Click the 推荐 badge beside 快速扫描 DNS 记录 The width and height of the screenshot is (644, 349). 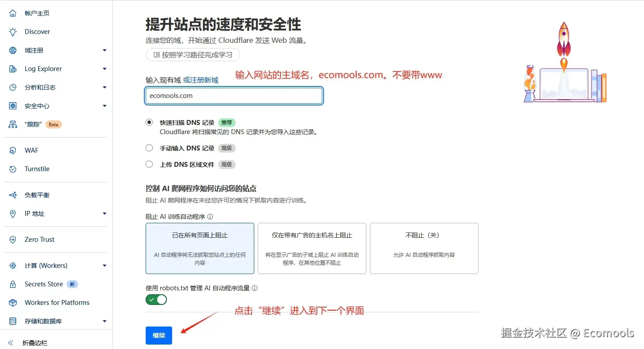point(226,123)
